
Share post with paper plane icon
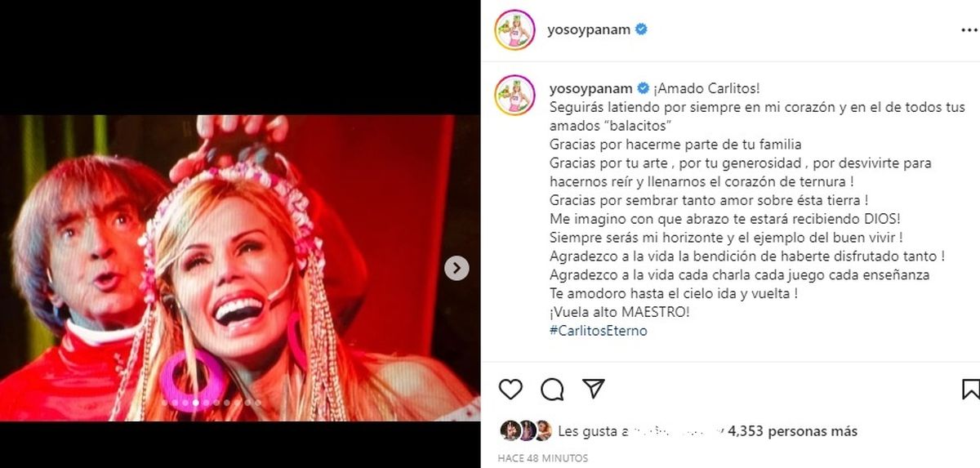[x=594, y=388]
